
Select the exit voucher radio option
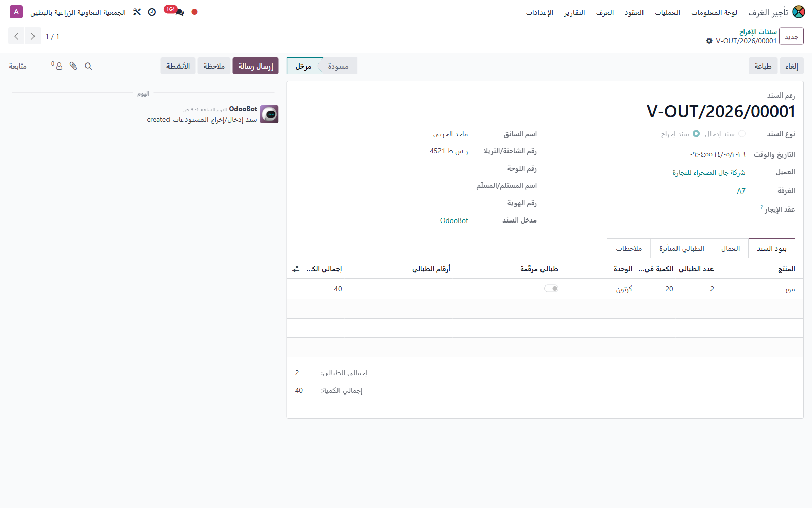coord(696,134)
